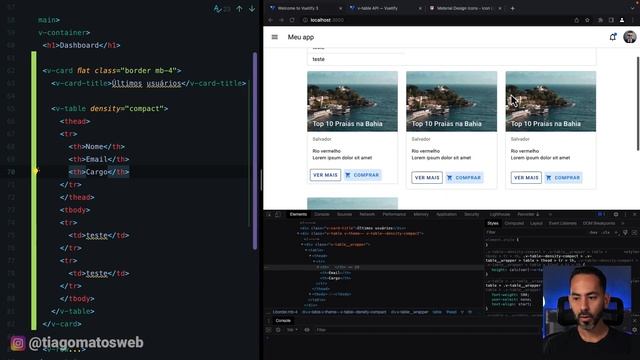This screenshot has width=640, height=360.
Task: Show more DevTools tabs chevron after Recorder
Action: [550, 214]
